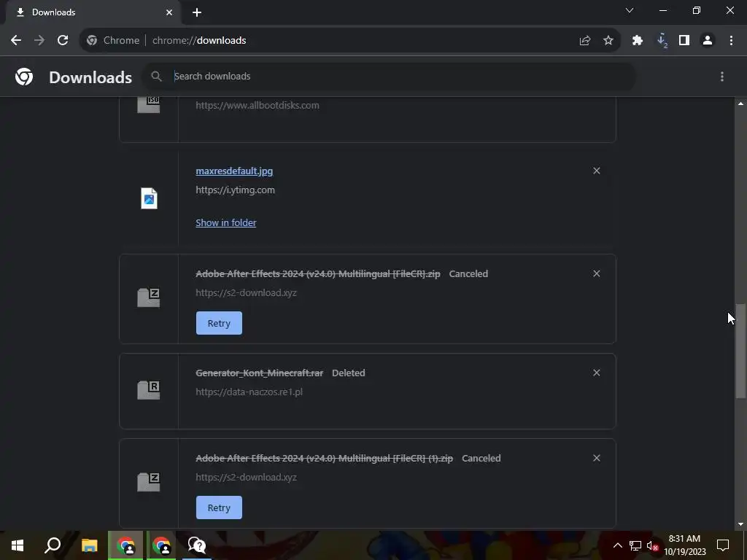Image resolution: width=747 pixels, height=560 pixels.
Task: Open the taskbar clock showing 8:31 AM
Action: pyautogui.click(x=684, y=545)
